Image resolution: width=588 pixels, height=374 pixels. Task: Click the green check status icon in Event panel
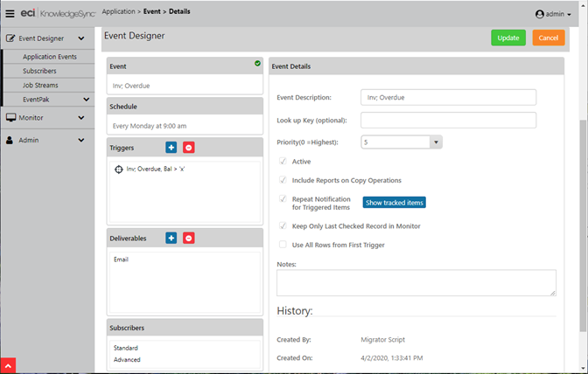click(257, 63)
